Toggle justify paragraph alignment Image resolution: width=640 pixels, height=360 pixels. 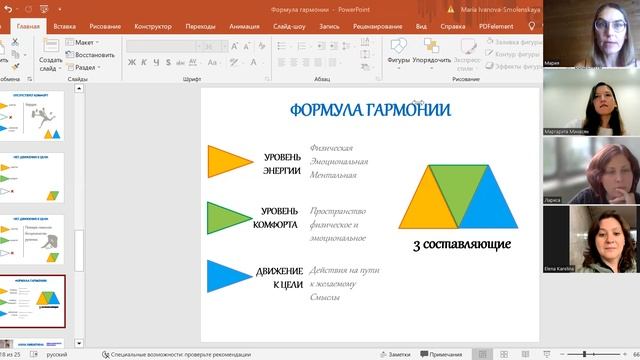pyautogui.click(x=318, y=62)
